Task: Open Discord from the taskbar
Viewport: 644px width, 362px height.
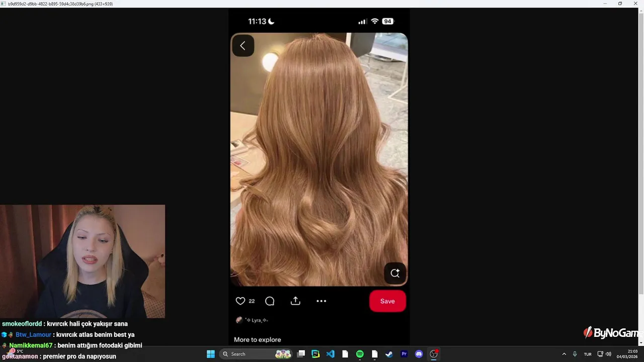Action: (x=419, y=354)
